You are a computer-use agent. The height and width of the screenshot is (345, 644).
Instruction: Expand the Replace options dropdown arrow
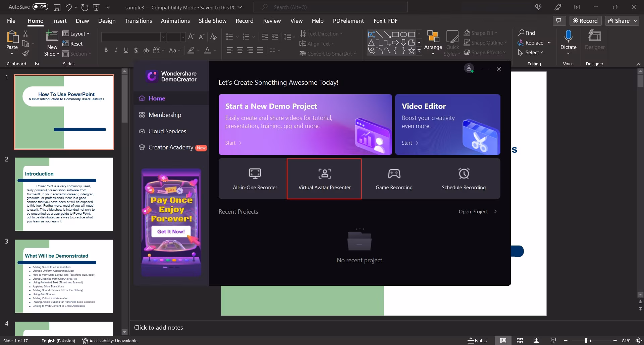pyautogui.click(x=549, y=43)
